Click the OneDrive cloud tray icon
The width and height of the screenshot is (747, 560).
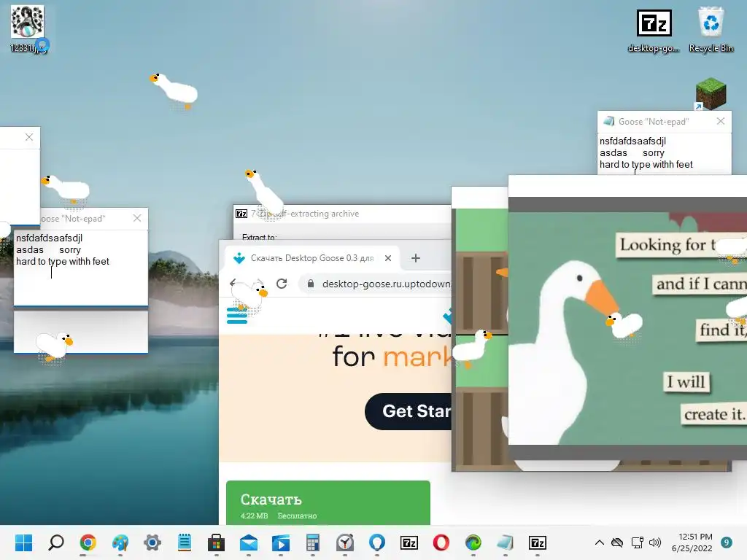[x=617, y=542]
